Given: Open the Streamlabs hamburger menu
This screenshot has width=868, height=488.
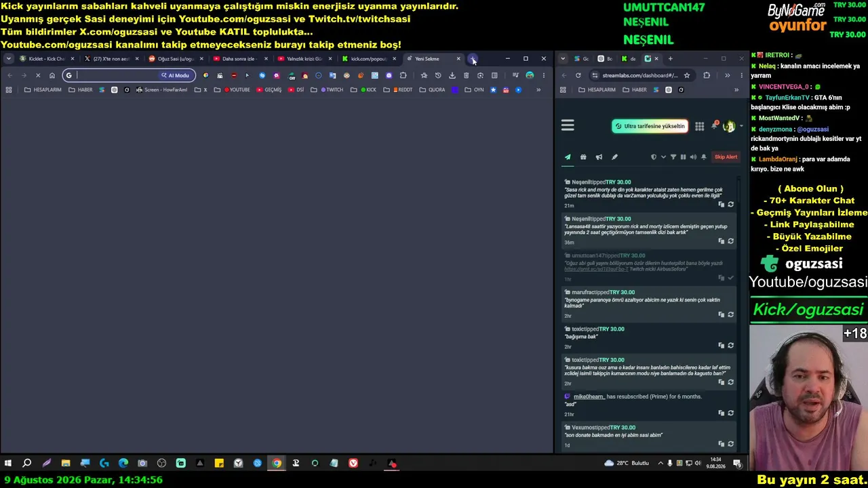Looking at the screenshot, I should 568,125.
